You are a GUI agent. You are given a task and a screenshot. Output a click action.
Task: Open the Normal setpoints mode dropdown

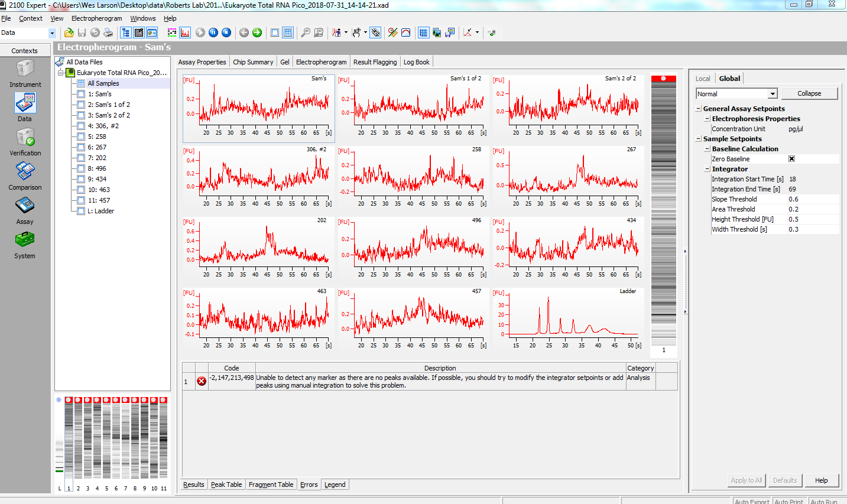point(772,94)
